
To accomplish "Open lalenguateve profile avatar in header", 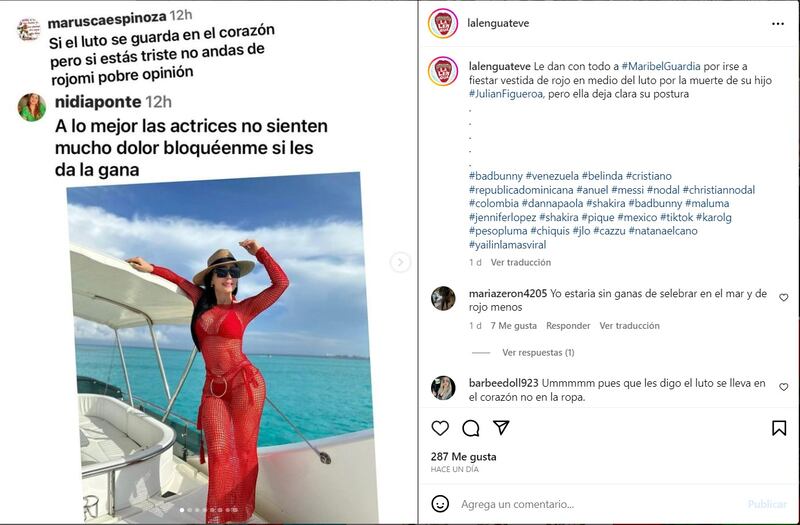I will (x=443, y=23).
